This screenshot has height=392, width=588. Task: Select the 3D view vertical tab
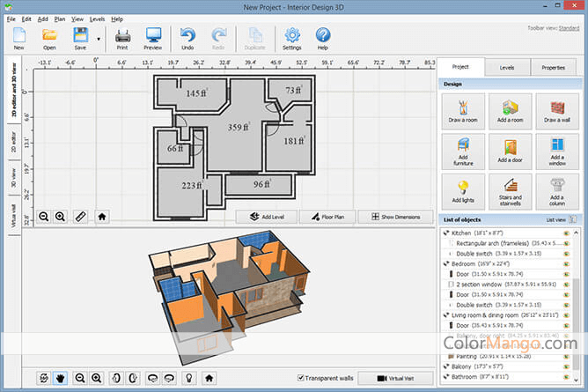point(14,179)
